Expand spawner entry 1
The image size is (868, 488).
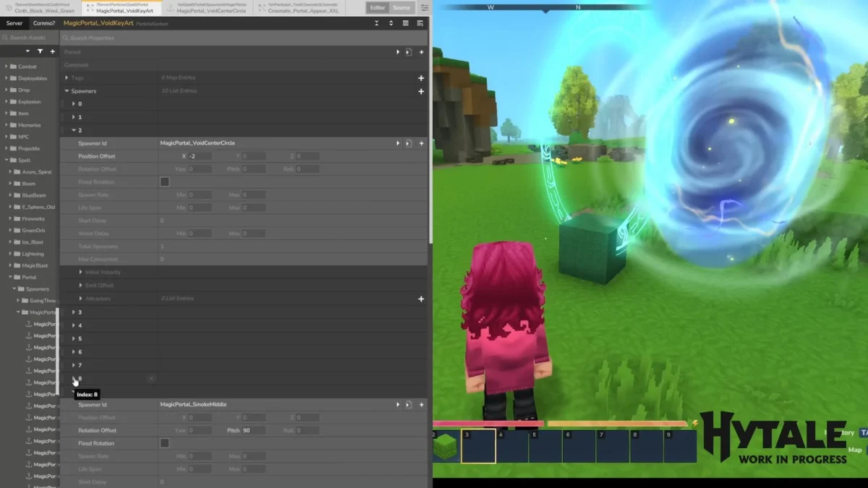coord(74,117)
